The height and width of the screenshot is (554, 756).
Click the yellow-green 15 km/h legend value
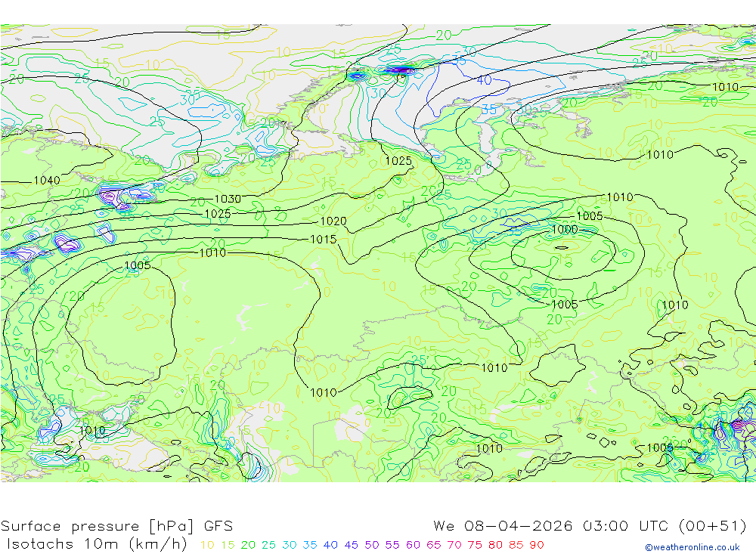point(228,545)
